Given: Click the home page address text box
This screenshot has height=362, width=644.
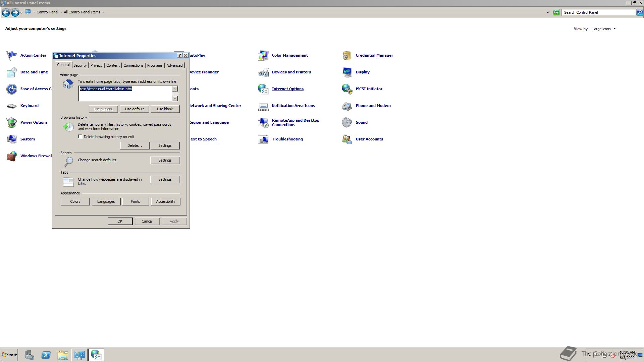Looking at the screenshot, I should point(125,94).
